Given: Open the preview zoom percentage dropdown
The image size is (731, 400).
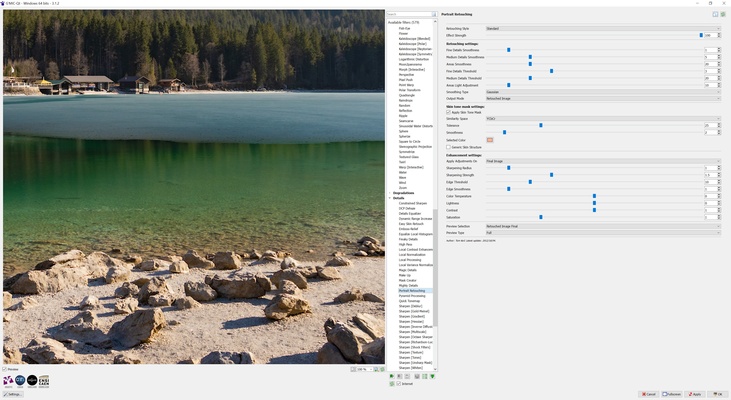Looking at the screenshot, I should [x=365, y=369].
